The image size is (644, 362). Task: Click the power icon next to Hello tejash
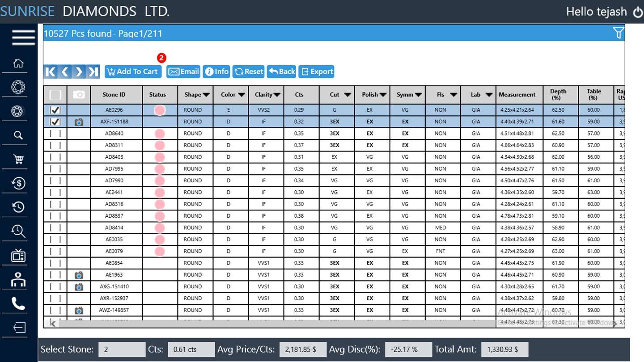click(638, 12)
